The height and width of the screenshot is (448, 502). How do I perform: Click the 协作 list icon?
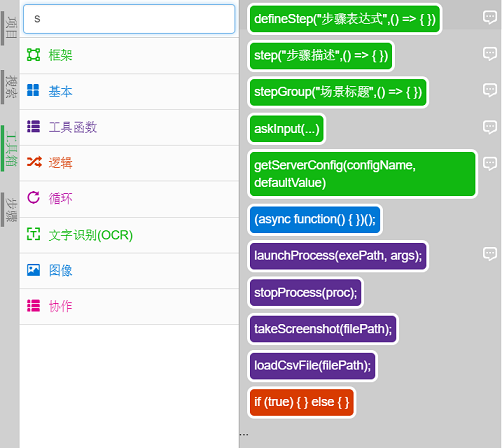(x=33, y=306)
